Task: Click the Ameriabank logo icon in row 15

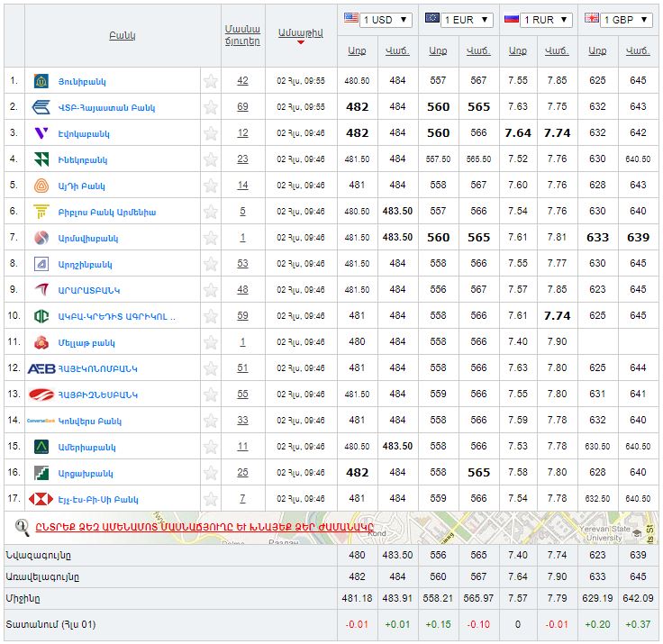Action: tap(41, 447)
